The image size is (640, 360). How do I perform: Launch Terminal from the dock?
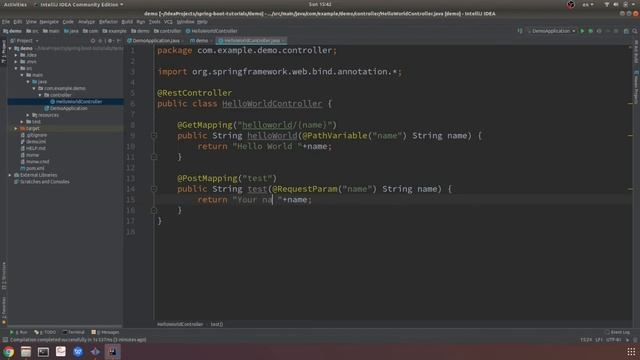[x=43, y=352]
